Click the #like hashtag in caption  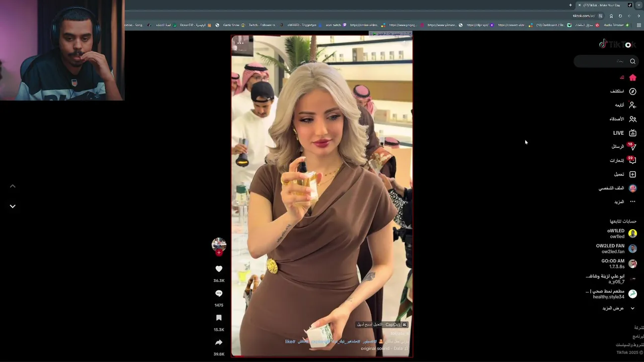tap(290, 341)
